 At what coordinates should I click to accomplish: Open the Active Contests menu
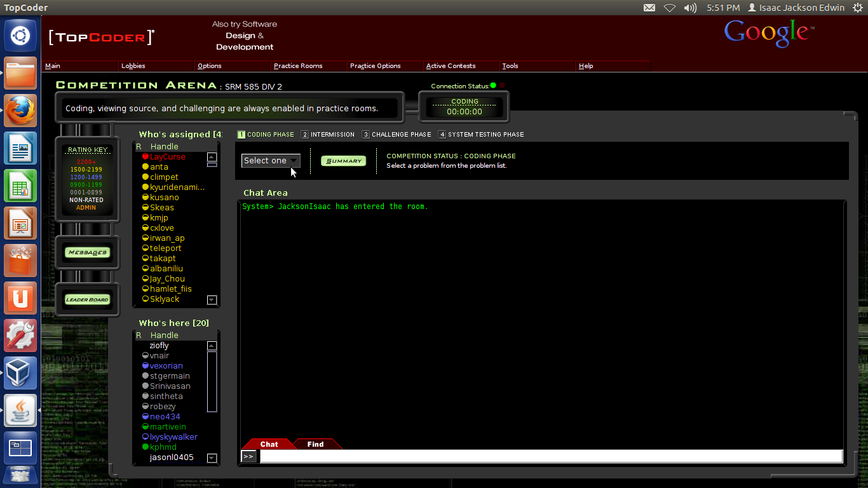(x=451, y=66)
